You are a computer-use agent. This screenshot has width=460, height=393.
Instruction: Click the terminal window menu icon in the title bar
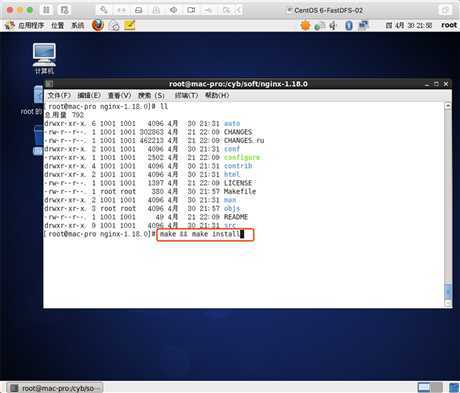(x=49, y=84)
